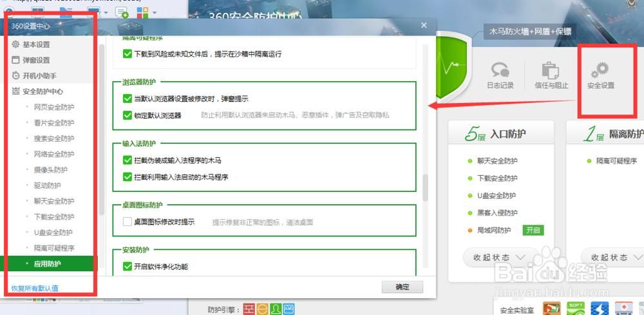Collapse 入口防护 list via 收起状态 chevron
The width and height of the screenshot is (644, 315).
(x=520, y=257)
